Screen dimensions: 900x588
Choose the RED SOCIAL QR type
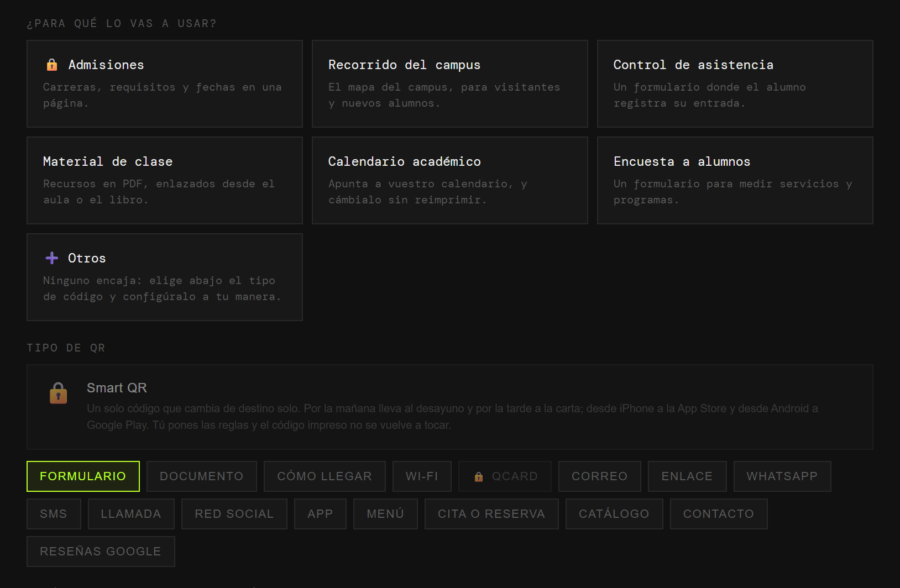[x=234, y=514]
